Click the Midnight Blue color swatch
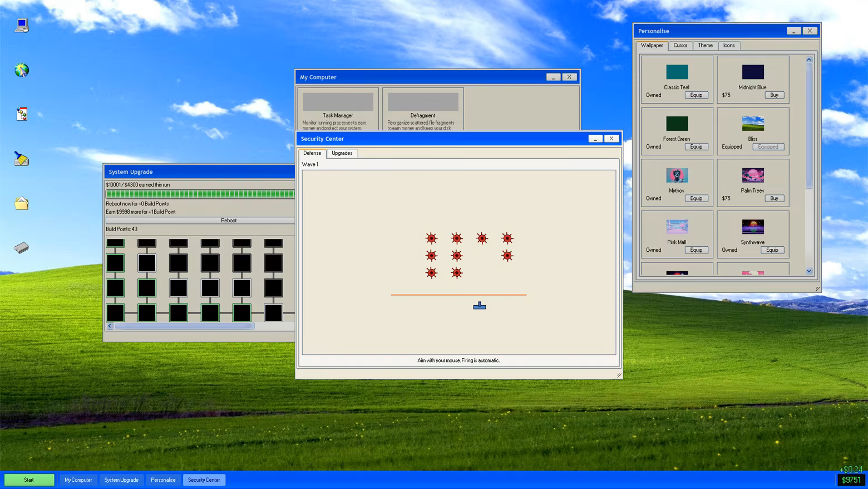The height and width of the screenshot is (489, 868). point(753,72)
